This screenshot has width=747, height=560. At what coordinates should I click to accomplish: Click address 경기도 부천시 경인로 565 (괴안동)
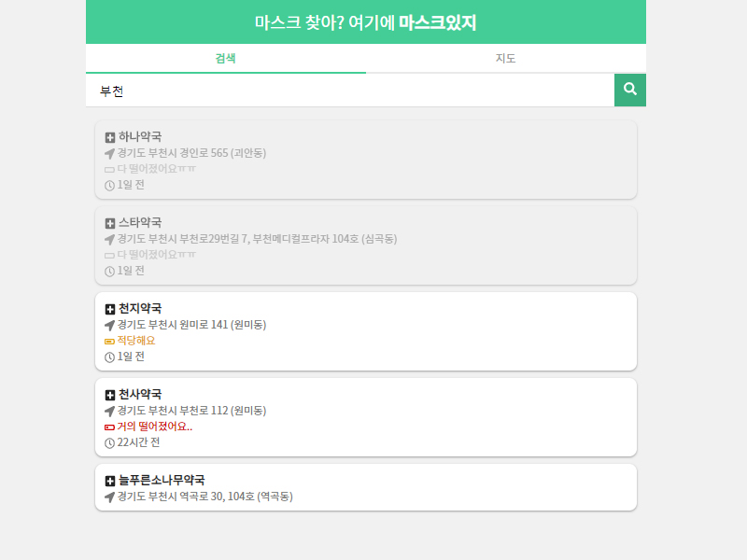(x=191, y=153)
